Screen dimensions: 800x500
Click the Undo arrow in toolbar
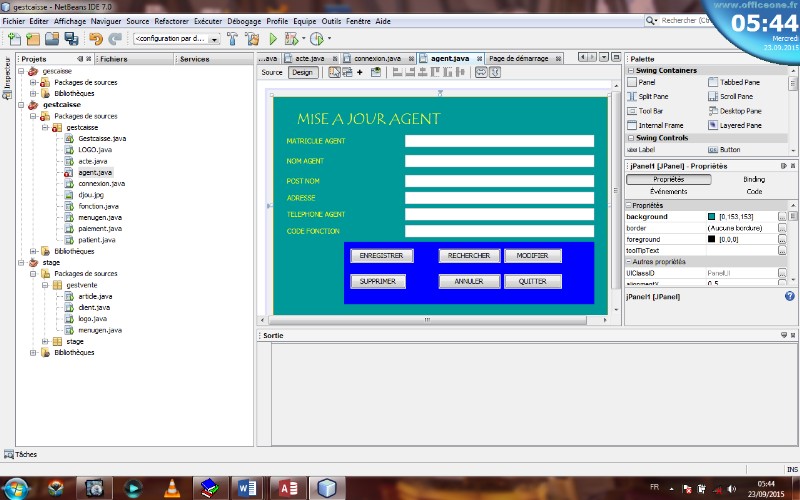click(96, 39)
